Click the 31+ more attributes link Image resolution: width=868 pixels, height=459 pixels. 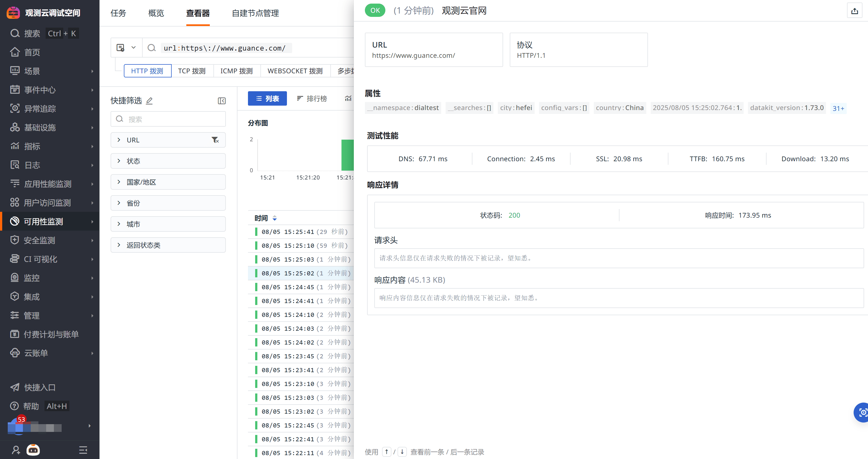(838, 108)
